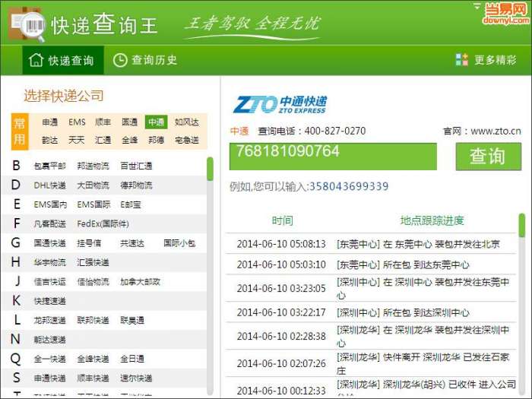Click the example number 358043699339
Screen dimensions: 532x399
349,186
